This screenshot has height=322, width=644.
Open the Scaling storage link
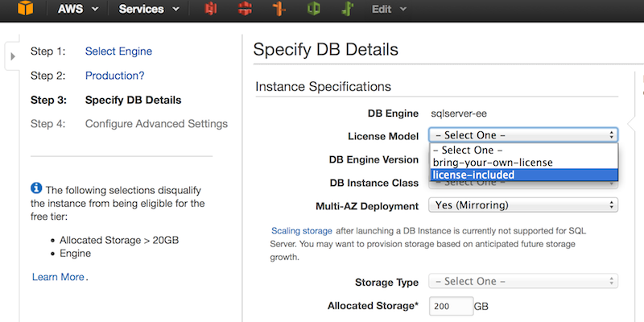coord(301,230)
